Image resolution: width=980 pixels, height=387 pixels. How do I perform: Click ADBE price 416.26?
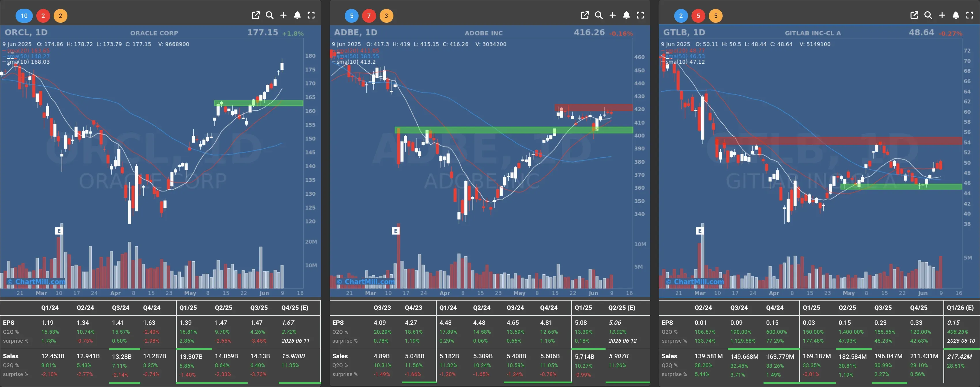point(589,32)
